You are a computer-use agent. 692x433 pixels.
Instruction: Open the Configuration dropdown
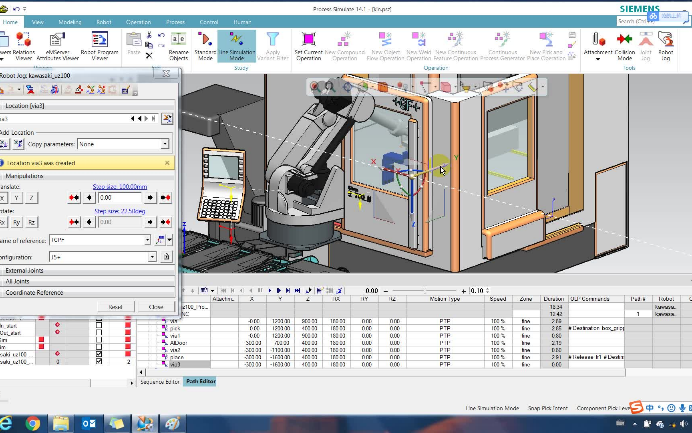(152, 257)
